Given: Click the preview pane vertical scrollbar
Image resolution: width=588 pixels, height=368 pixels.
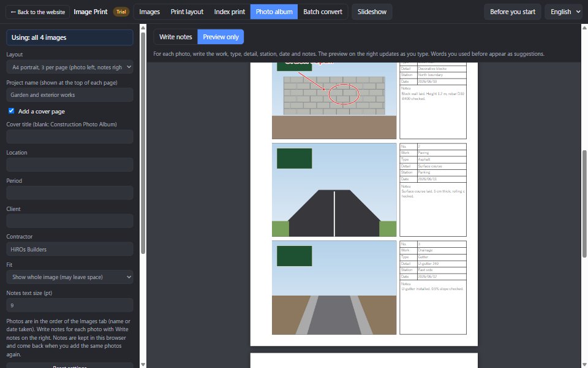Looking at the screenshot, I should point(584,204).
